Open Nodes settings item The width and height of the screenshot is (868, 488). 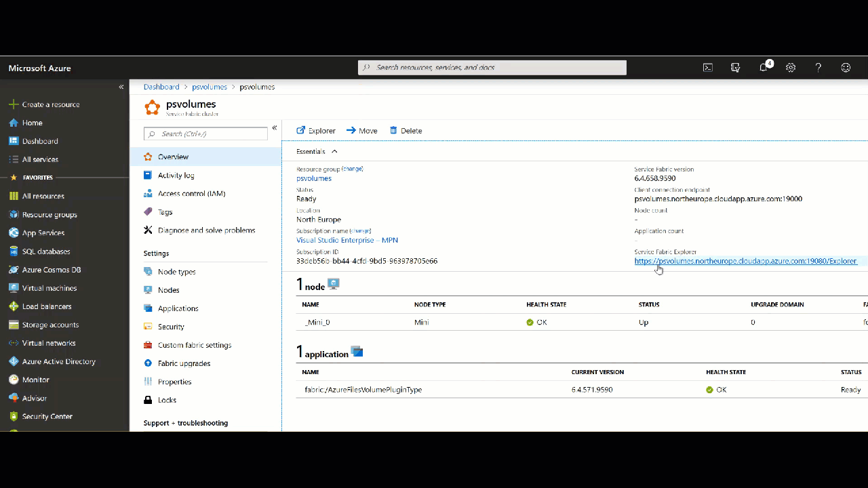click(205, 289)
